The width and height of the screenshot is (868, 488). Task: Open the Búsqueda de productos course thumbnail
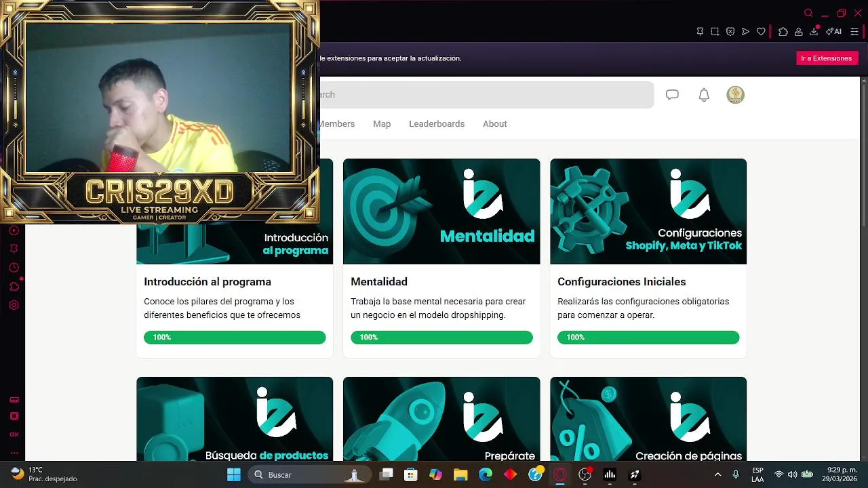pos(235,419)
